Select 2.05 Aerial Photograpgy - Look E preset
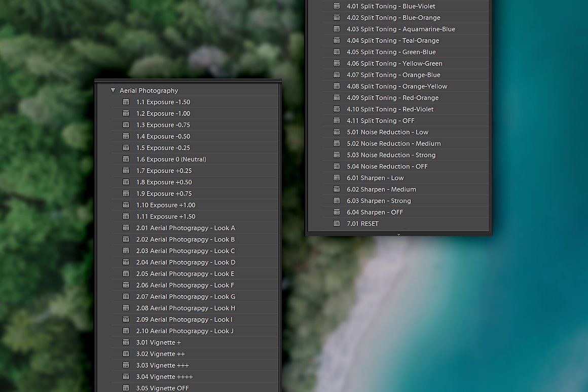588x392 pixels. pos(185,273)
